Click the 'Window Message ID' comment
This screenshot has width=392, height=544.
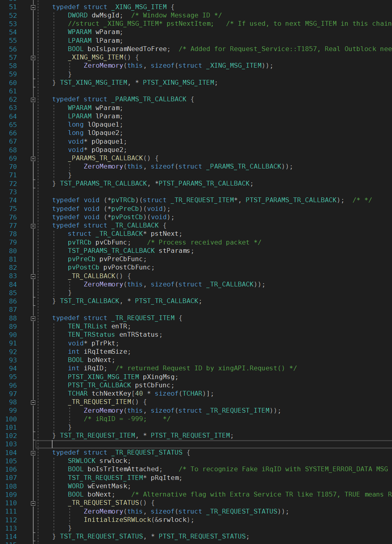(176, 15)
